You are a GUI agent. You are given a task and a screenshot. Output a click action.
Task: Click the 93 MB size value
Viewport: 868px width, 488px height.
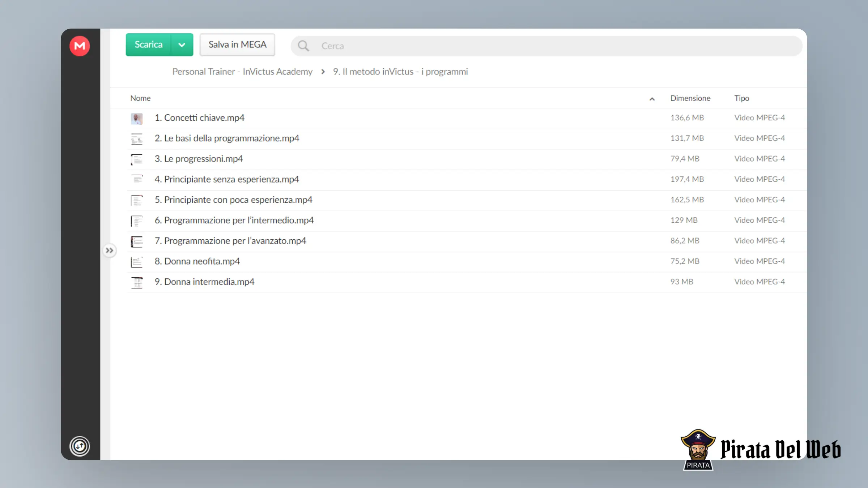682,282
